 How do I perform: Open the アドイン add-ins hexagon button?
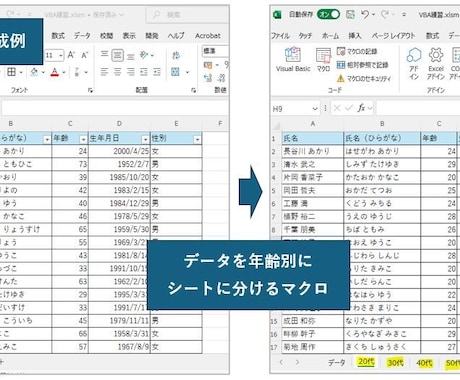click(414, 63)
